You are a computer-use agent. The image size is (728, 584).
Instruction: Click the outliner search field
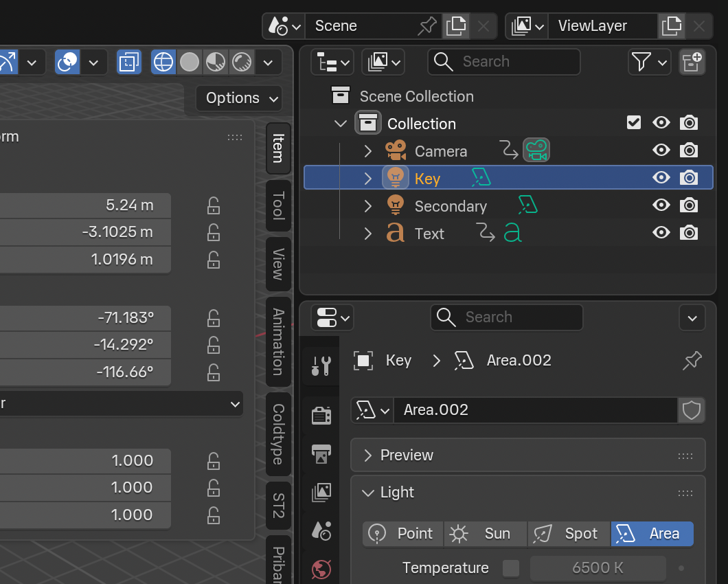pos(503,62)
